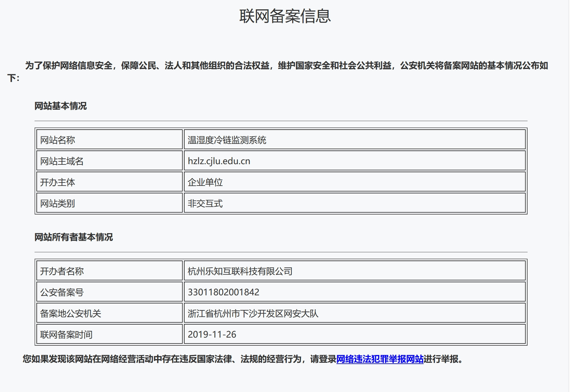Click the 企业单位 value cell
Screen dimensions: 587x392
tap(355, 182)
